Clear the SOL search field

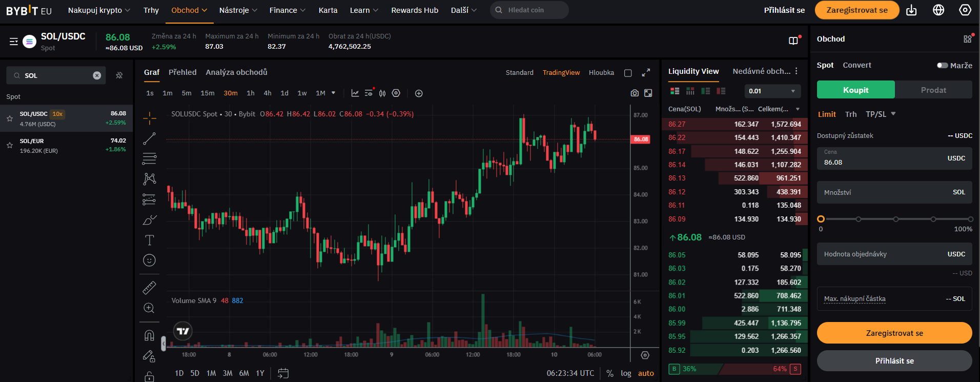click(97, 75)
